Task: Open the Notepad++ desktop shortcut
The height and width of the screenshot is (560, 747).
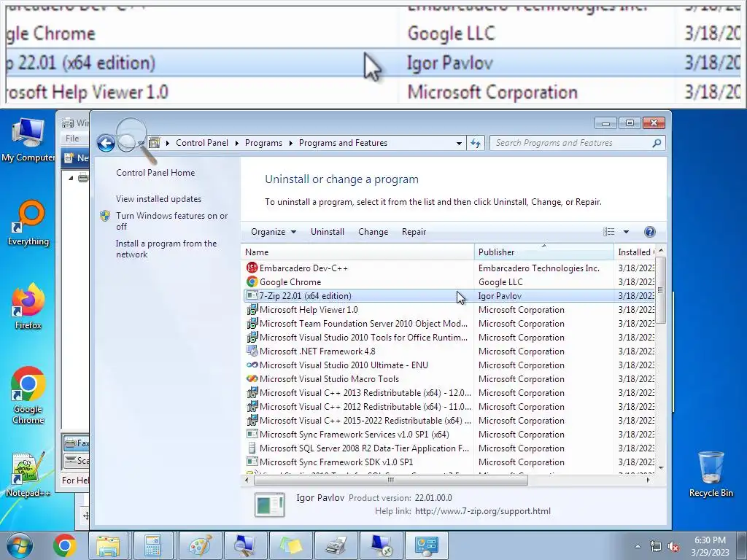Action: tap(28, 474)
